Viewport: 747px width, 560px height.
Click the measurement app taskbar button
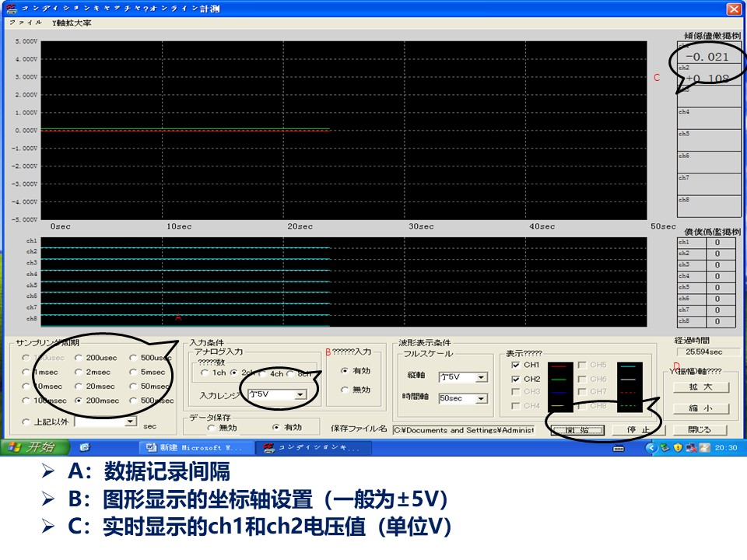point(312,448)
